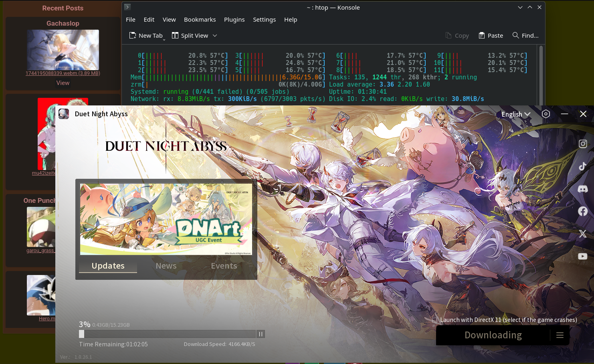Open the X social icon
The height and width of the screenshot is (364, 594).
[x=583, y=234]
